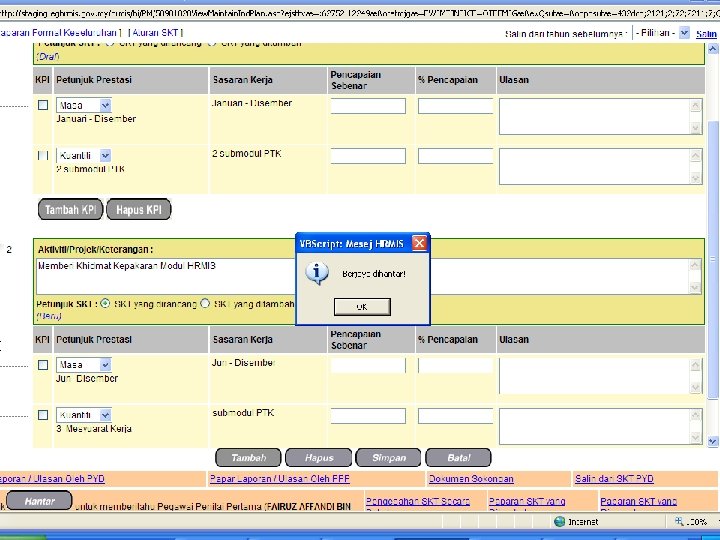
Task: Click the Hantar button
Action: [x=39, y=501]
